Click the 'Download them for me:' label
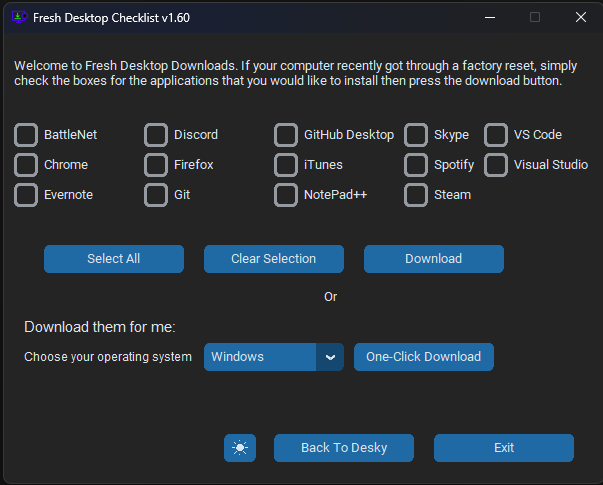 (x=100, y=327)
